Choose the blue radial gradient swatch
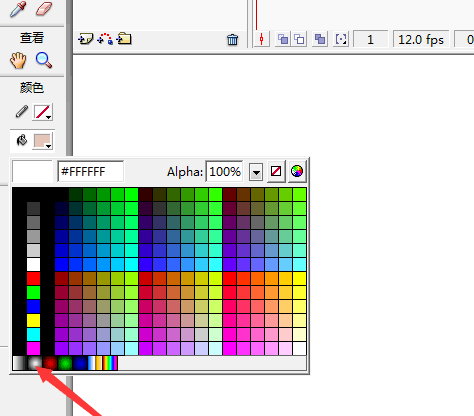The width and height of the screenshot is (474, 416). point(80,363)
